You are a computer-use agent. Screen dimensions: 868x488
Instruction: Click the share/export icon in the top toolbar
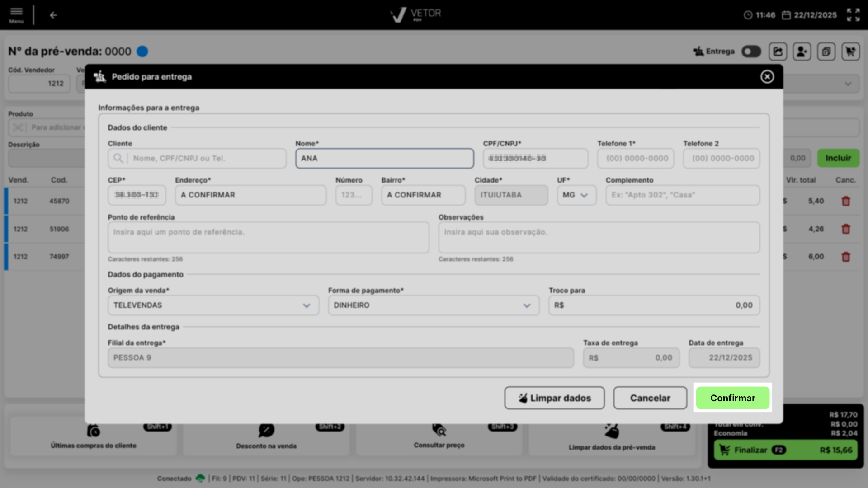(778, 52)
